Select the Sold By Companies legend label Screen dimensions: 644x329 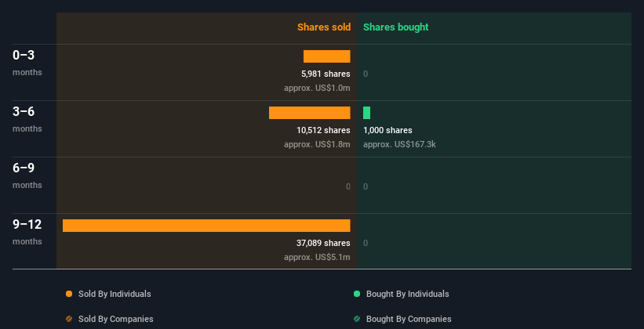point(116,319)
